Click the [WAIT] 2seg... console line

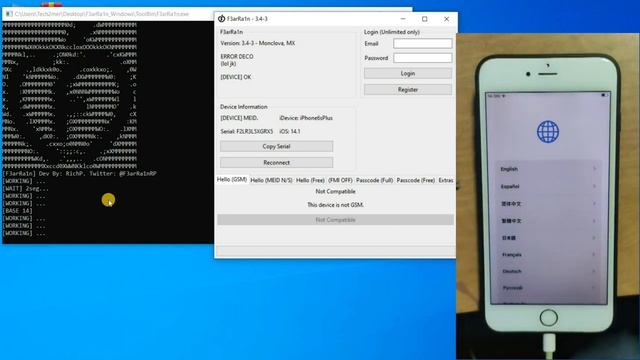(x=25, y=189)
